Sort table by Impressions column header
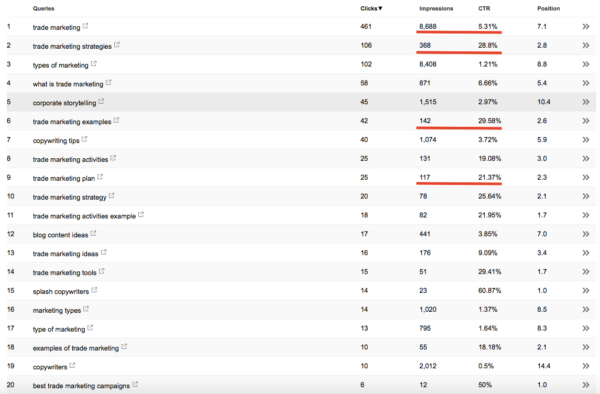This screenshot has width=600, height=394. tap(436, 8)
